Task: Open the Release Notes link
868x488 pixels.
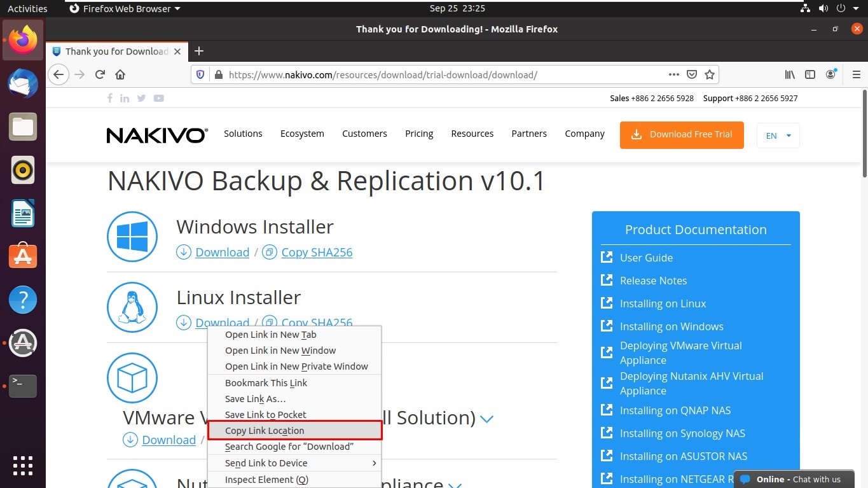Action: coord(653,281)
